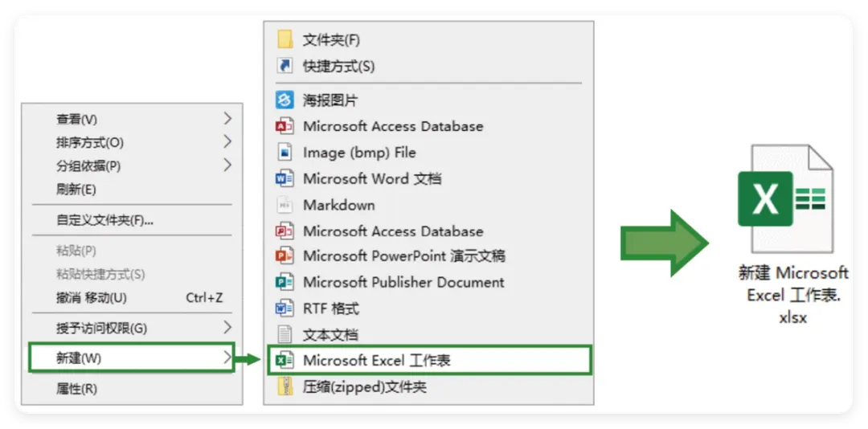Click the zipped folder icon

pos(285,386)
